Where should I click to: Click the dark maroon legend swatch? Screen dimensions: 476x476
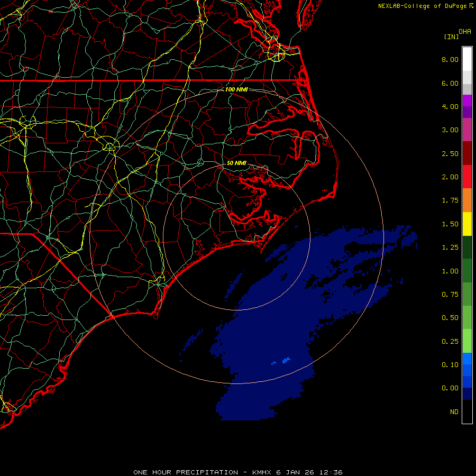point(467,153)
